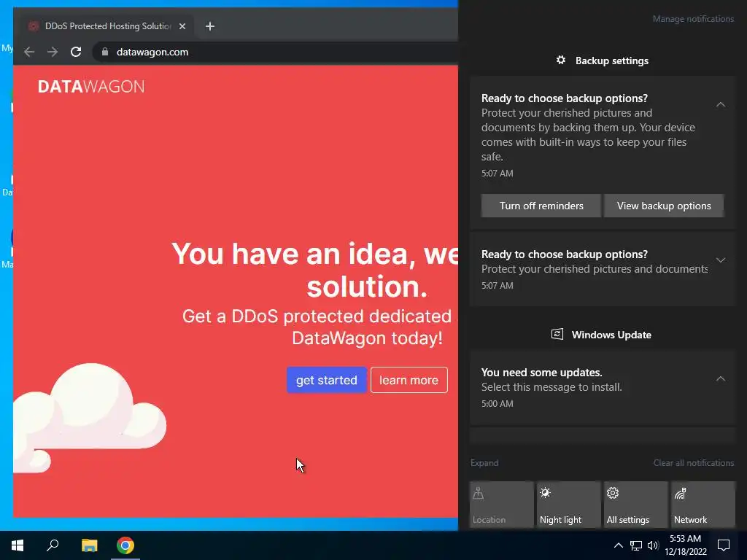Open the Windows Start menu
The height and width of the screenshot is (560, 747).
coord(18,545)
